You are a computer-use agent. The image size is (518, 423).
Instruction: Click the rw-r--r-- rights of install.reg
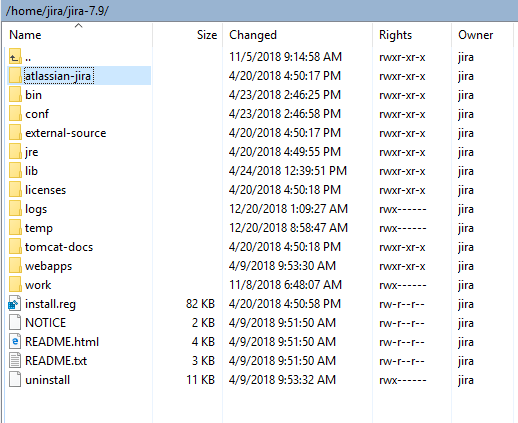click(402, 305)
